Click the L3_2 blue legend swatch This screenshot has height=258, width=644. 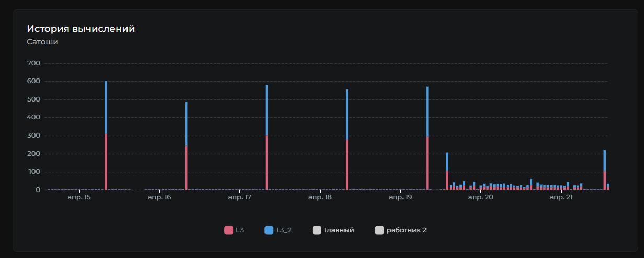click(269, 230)
